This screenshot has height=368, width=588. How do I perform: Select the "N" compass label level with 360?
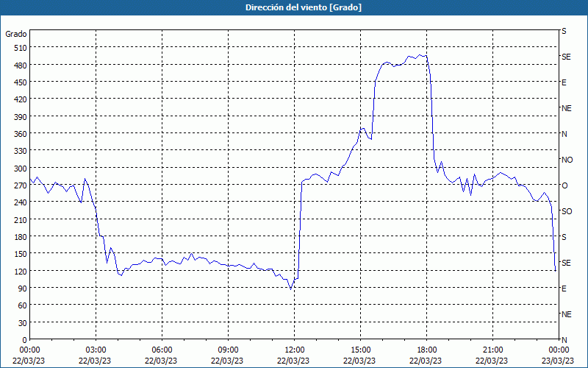coord(564,134)
